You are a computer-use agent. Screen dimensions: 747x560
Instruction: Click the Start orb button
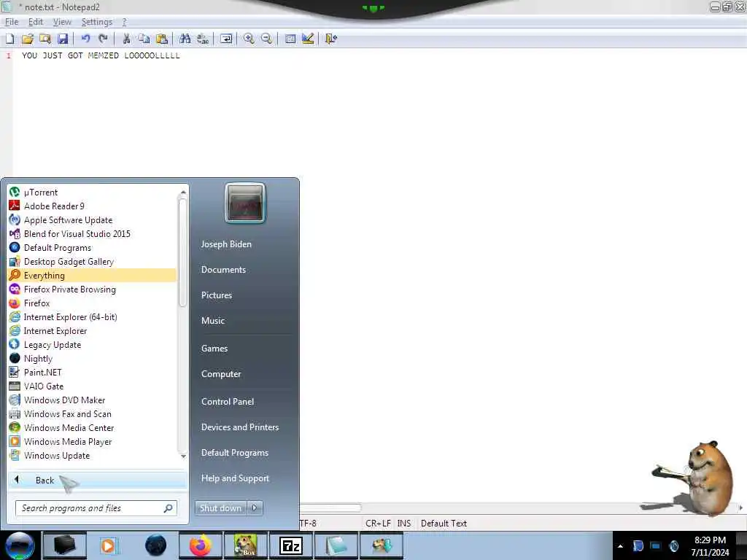tap(20, 545)
